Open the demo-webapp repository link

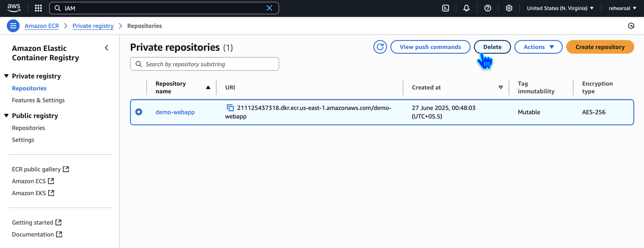(x=175, y=112)
